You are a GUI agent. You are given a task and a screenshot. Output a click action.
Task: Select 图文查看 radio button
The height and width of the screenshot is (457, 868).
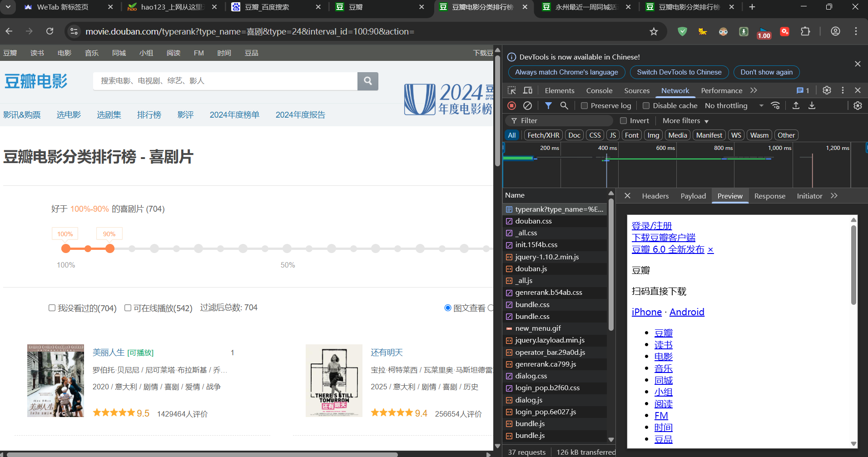point(448,308)
